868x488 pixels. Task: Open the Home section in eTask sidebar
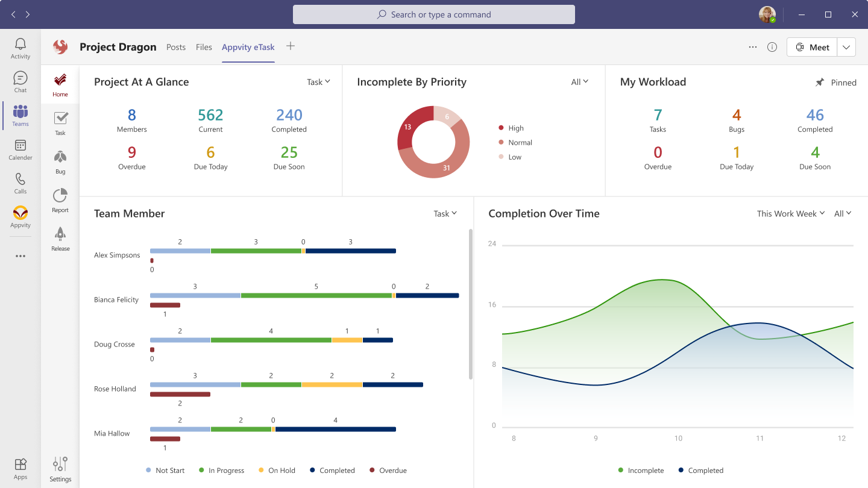(x=60, y=84)
